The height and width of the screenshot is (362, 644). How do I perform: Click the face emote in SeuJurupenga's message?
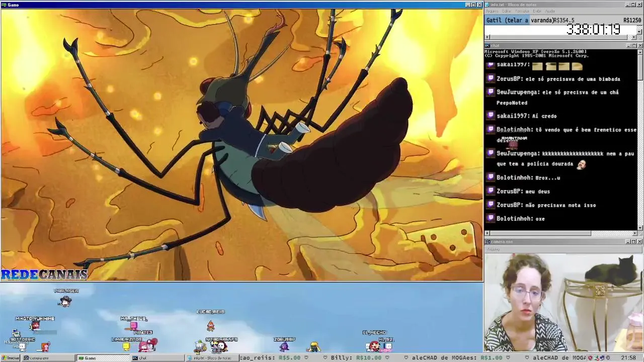[x=581, y=164]
